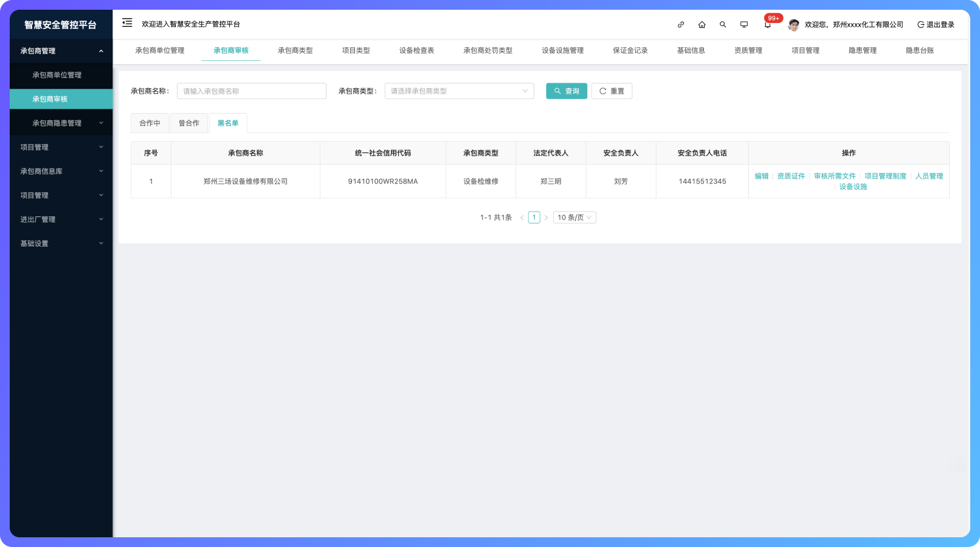The image size is (980, 547).
Task: Click the 重置 reset button
Action: [612, 91]
